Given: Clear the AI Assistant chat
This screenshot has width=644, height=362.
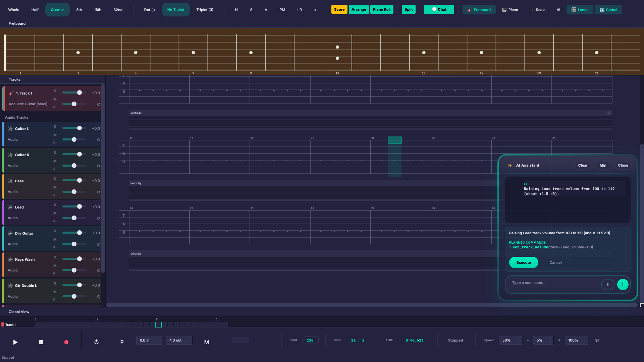Looking at the screenshot, I should [583, 165].
